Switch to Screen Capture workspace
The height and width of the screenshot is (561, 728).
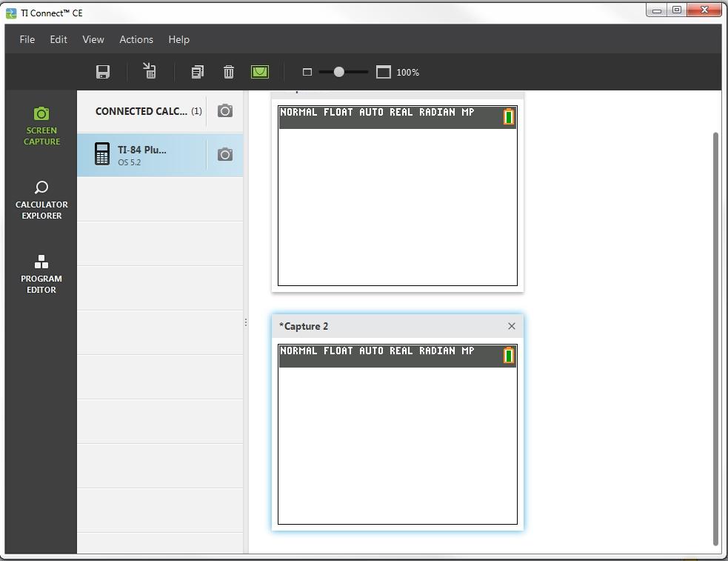(x=41, y=126)
